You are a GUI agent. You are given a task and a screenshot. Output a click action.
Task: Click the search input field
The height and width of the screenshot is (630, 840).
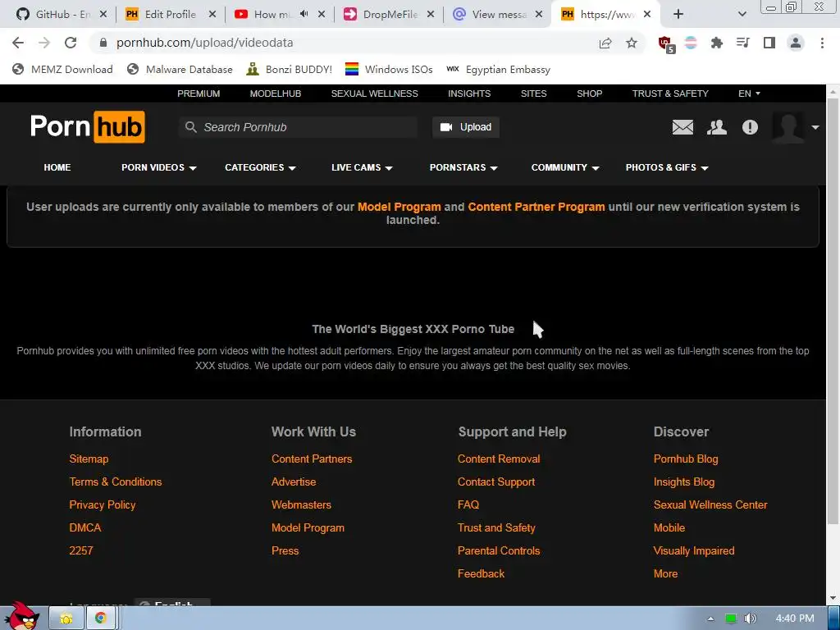[298, 127]
